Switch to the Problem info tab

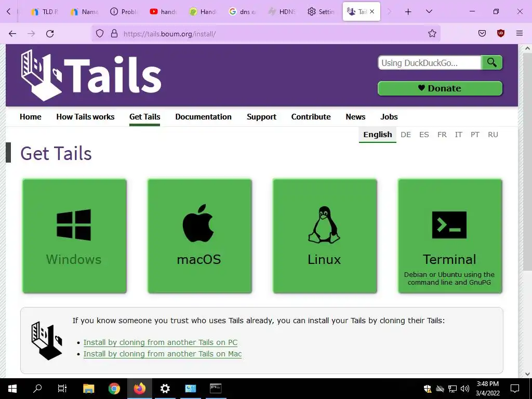124,12
